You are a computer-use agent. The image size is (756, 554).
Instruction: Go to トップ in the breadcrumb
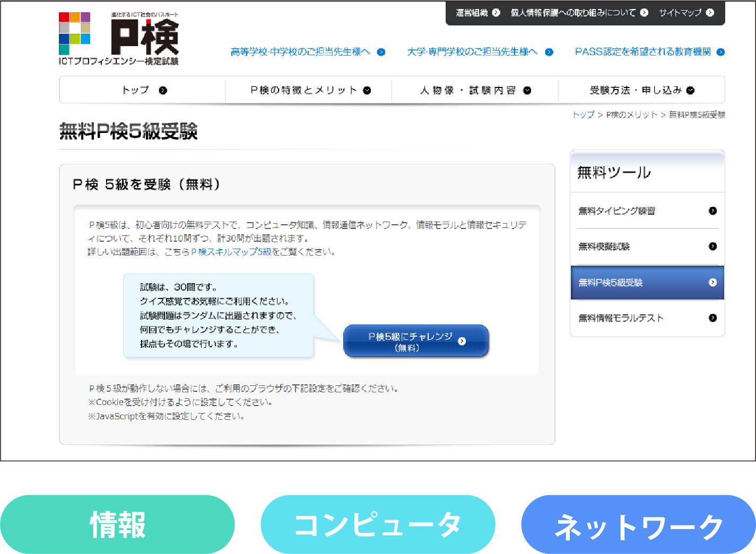point(583,115)
